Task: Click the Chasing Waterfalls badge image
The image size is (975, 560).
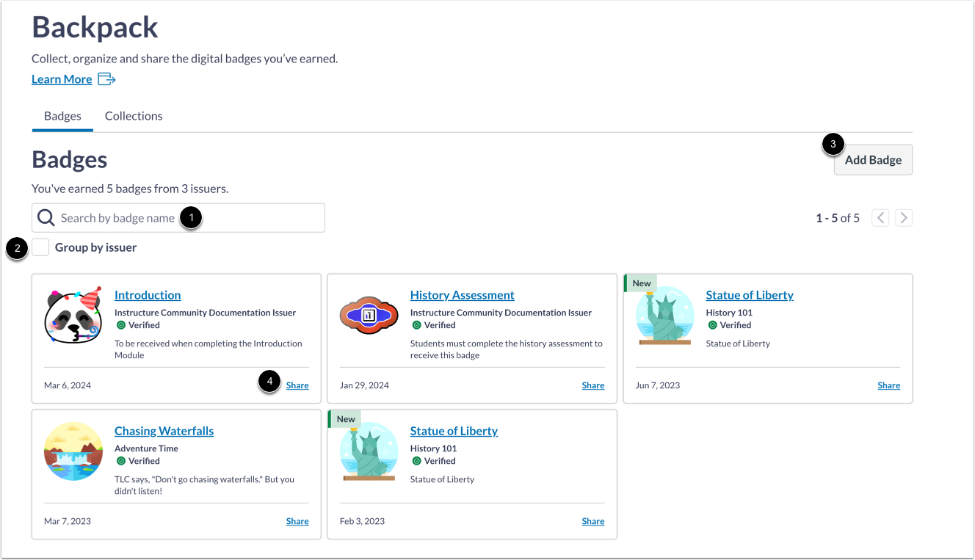Action: click(x=73, y=452)
